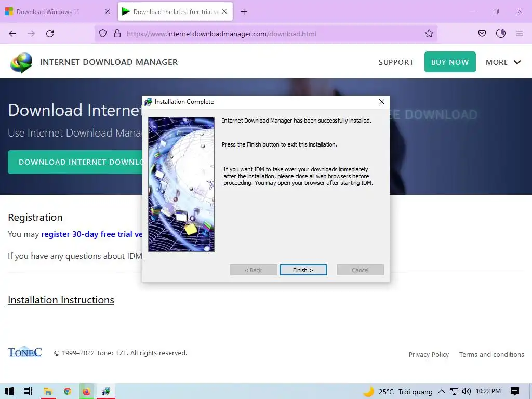532x399 pixels.
Task: Open a new browser tab
Action: 244,12
